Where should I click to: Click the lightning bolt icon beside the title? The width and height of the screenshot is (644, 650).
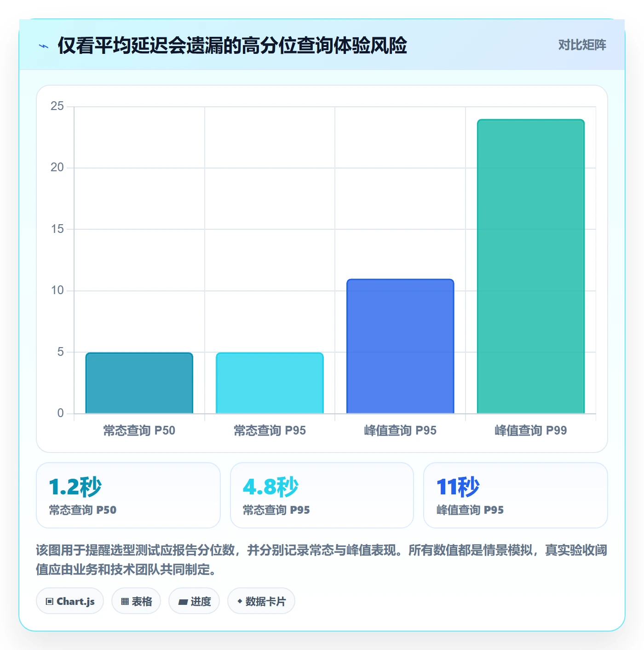[44, 46]
